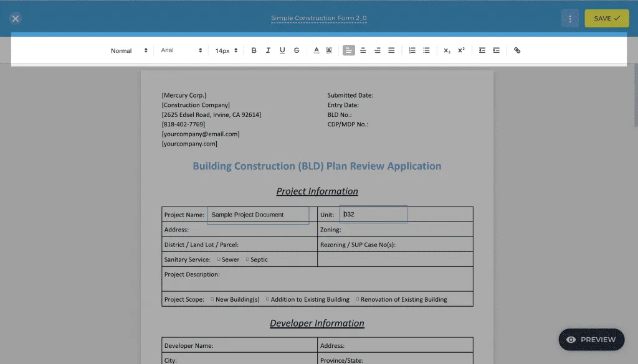Check the Septic sanitary service option

click(247, 259)
